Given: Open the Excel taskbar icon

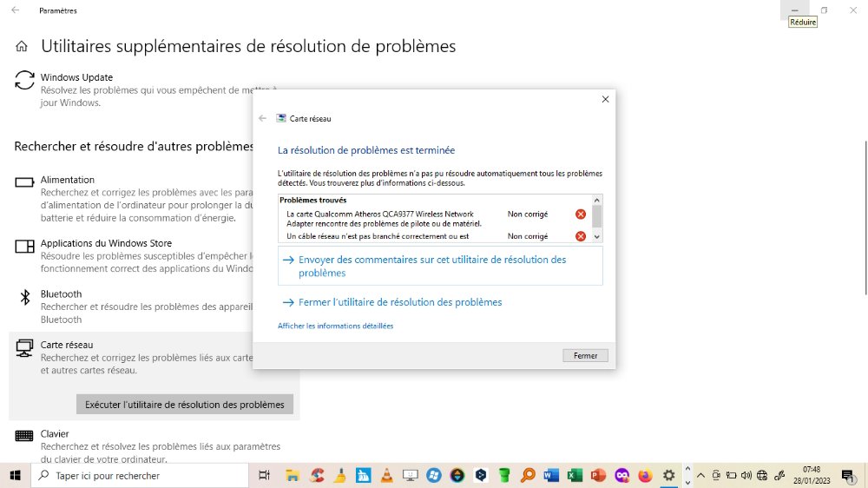Looking at the screenshot, I should point(575,475).
